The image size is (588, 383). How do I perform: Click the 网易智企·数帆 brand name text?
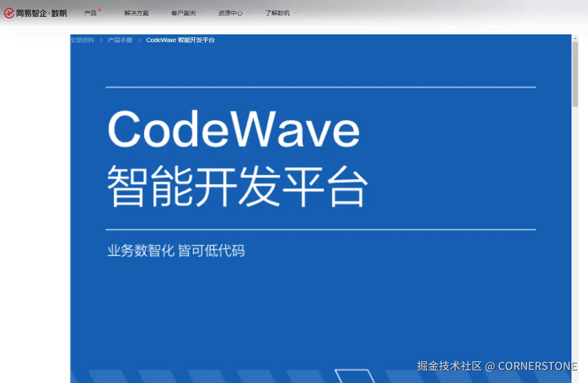tap(42, 13)
